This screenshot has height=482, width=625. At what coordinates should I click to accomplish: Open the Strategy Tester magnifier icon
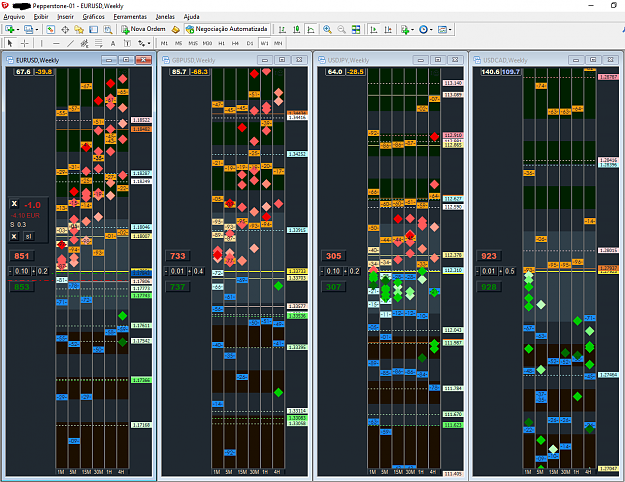108,30
